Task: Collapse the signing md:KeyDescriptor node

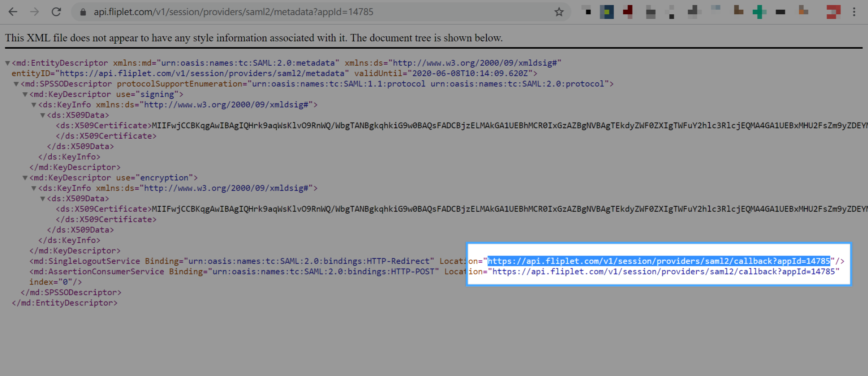Action: [25, 94]
